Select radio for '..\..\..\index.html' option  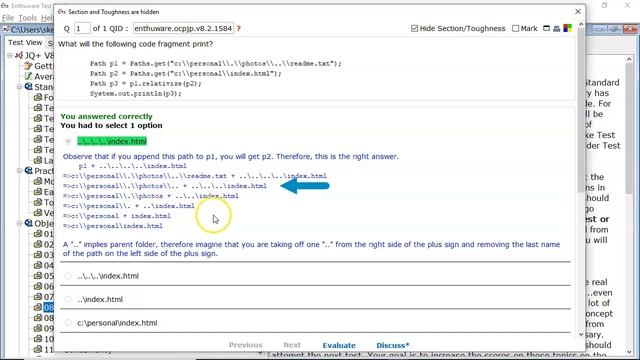coord(68,276)
